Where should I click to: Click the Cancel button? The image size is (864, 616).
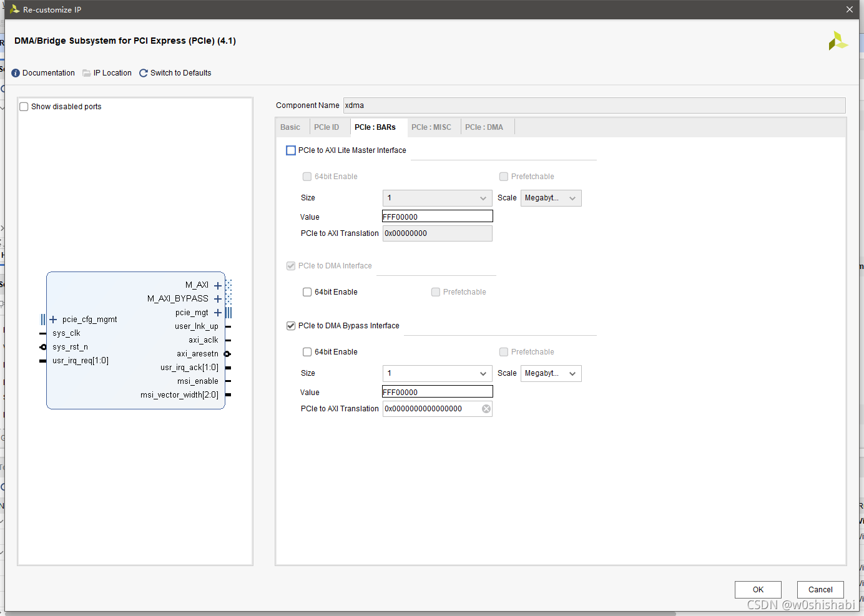coord(820,590)
